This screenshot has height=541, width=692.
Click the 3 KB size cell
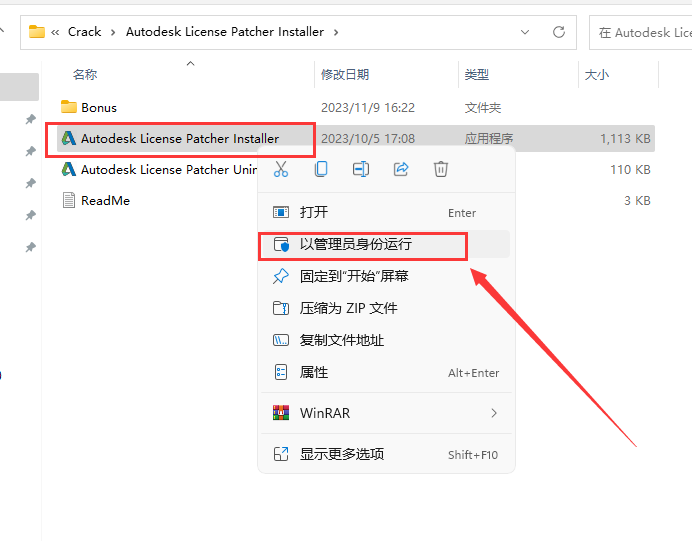pyautogui.click(x=637, y=201)
